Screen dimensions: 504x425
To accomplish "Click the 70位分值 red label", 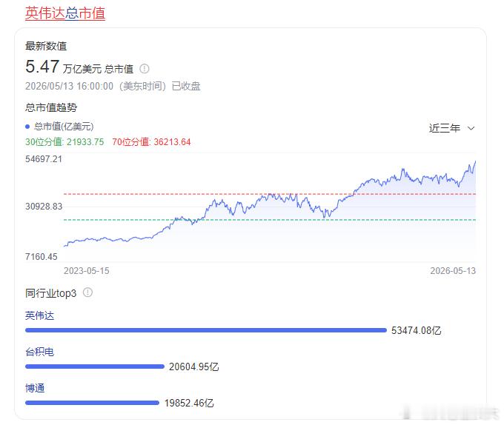I will pos(151,142).
